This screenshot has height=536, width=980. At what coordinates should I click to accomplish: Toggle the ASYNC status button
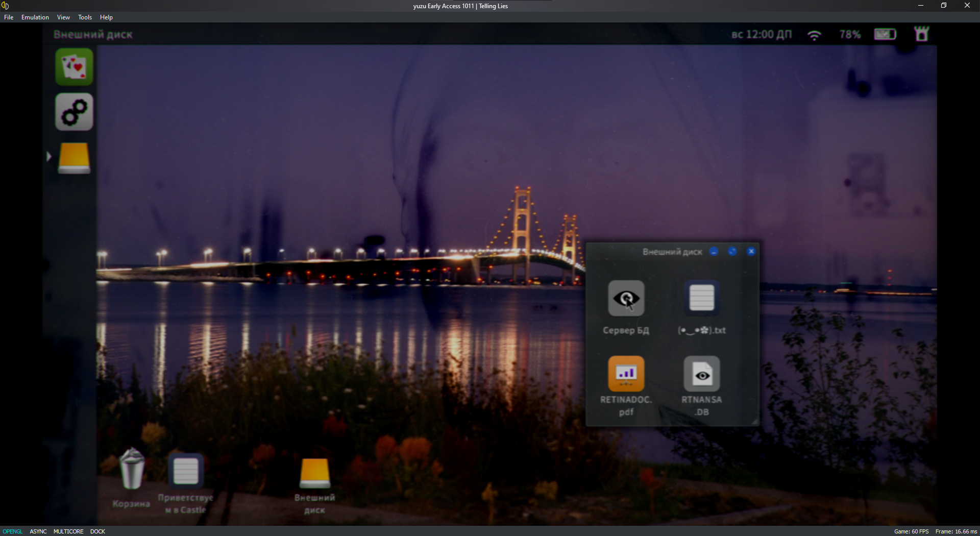pos(38,531)
